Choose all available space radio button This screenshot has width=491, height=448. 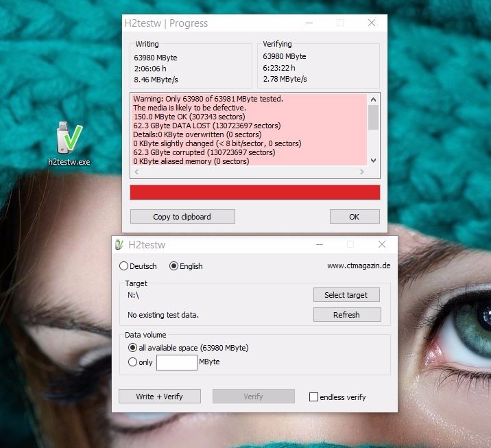point(132,347)
